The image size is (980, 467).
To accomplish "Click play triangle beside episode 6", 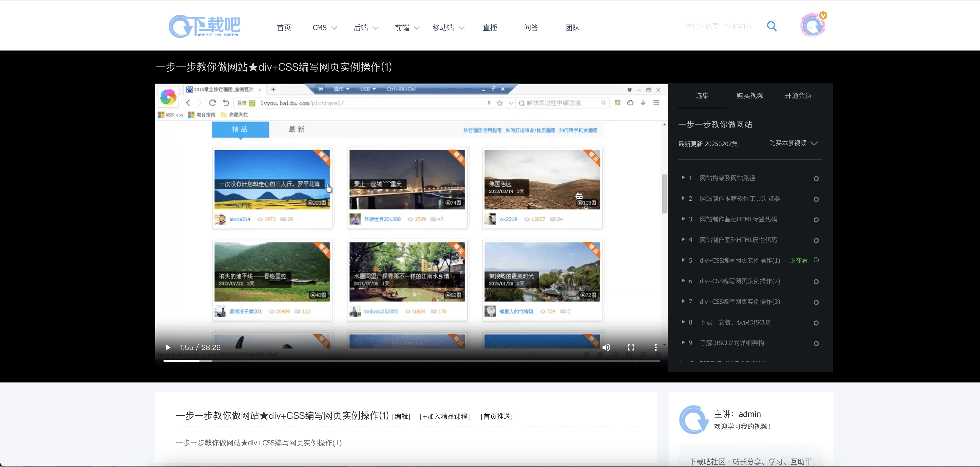I will 683,280.
